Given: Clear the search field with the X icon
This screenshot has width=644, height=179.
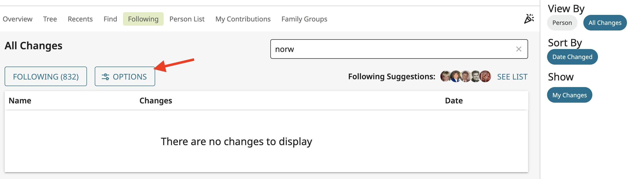Looking at the screenshot, I should (519, 49).
